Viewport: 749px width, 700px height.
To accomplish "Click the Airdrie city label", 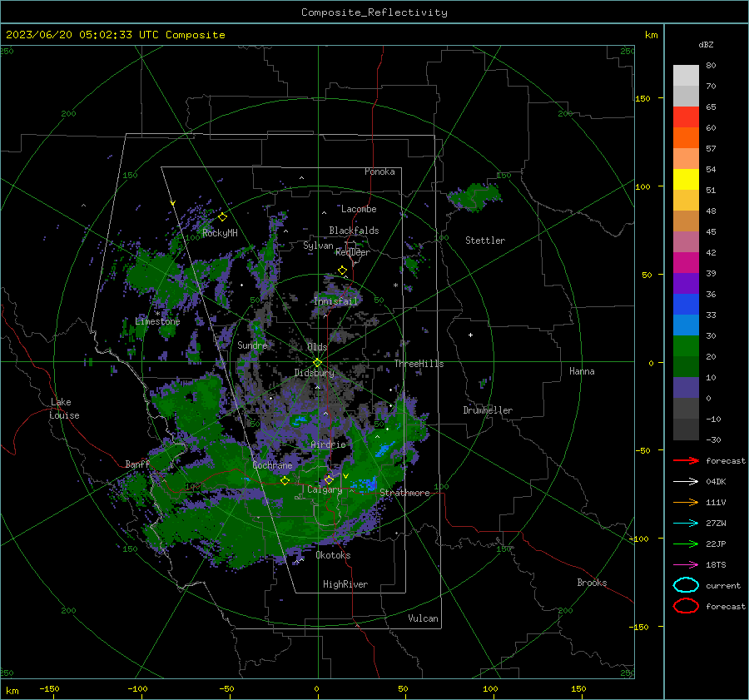I will click(328, 444).
